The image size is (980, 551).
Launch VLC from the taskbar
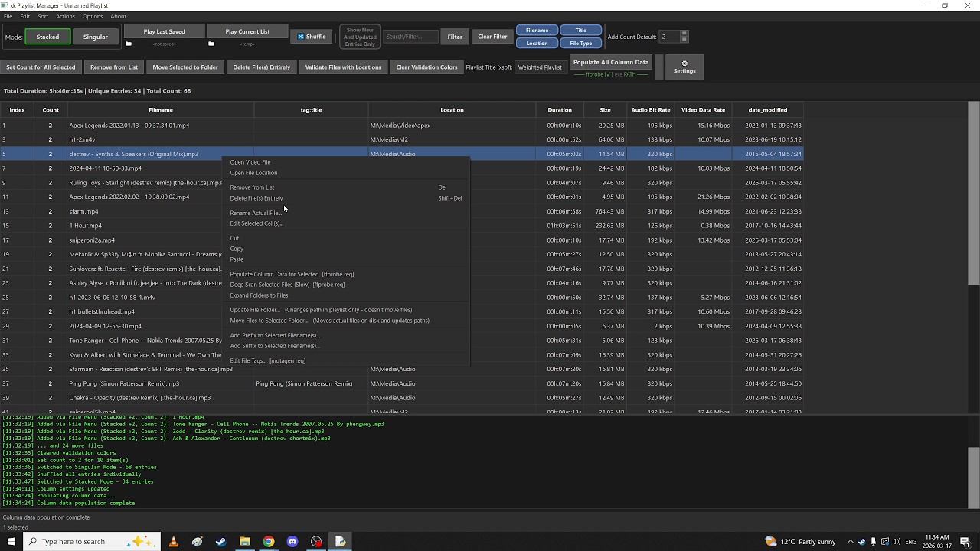(x=173, y=541)
